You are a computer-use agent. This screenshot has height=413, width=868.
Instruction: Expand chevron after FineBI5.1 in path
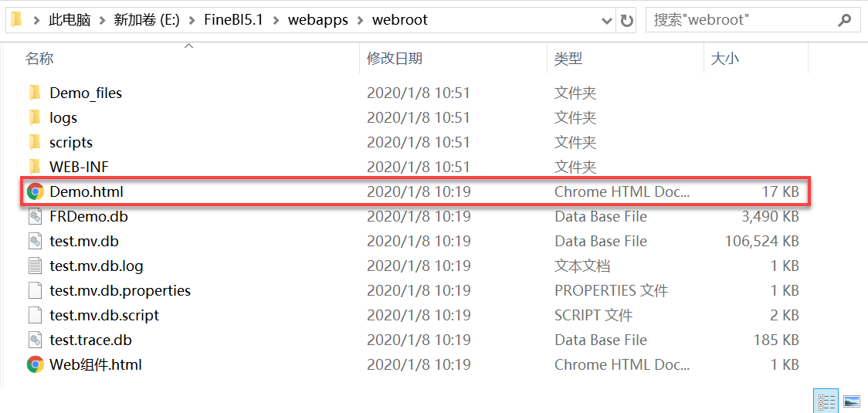pos(276,21)
